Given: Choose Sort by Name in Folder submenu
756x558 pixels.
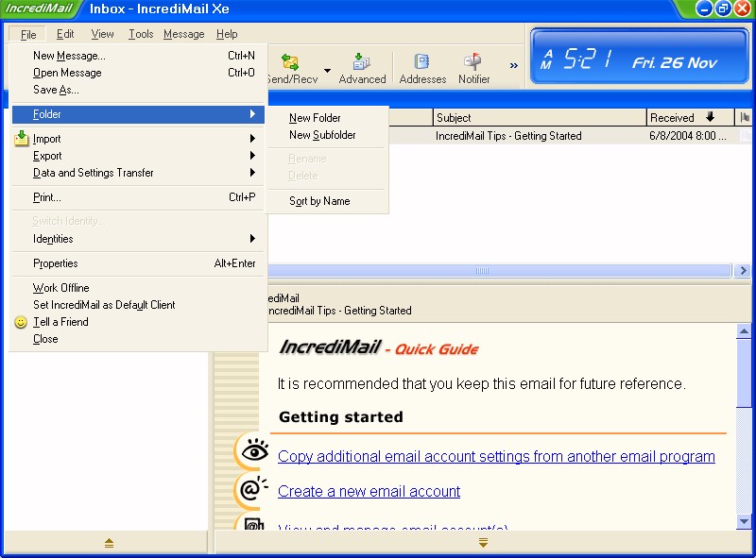Looking at the screenshot, I should (319, 201).
